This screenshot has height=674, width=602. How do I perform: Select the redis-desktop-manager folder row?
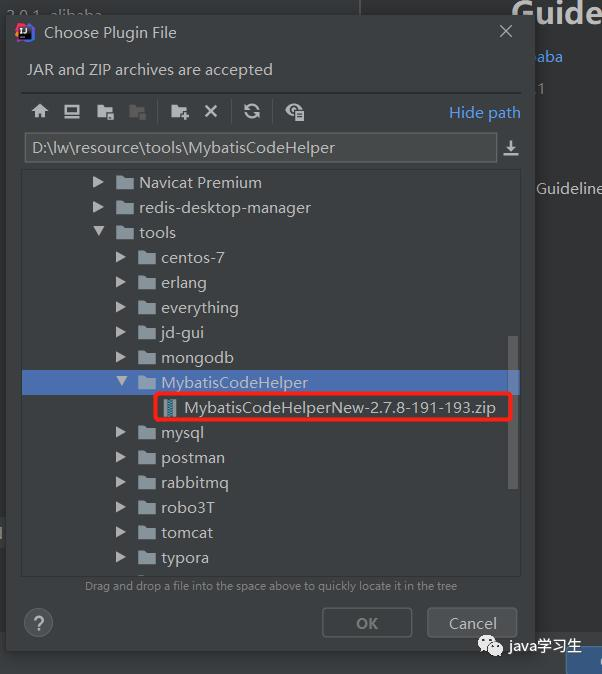pyautogui.click(x=271, y=208)
